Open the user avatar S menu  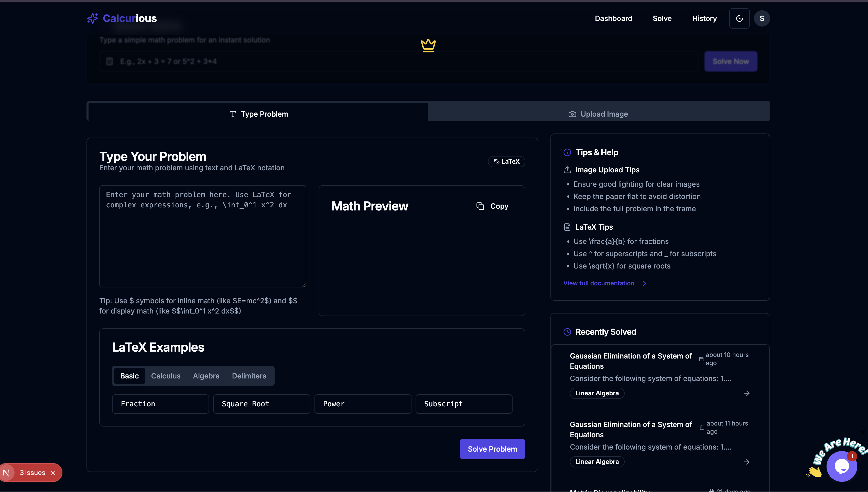pyautogui.click(x=762, y=18)
